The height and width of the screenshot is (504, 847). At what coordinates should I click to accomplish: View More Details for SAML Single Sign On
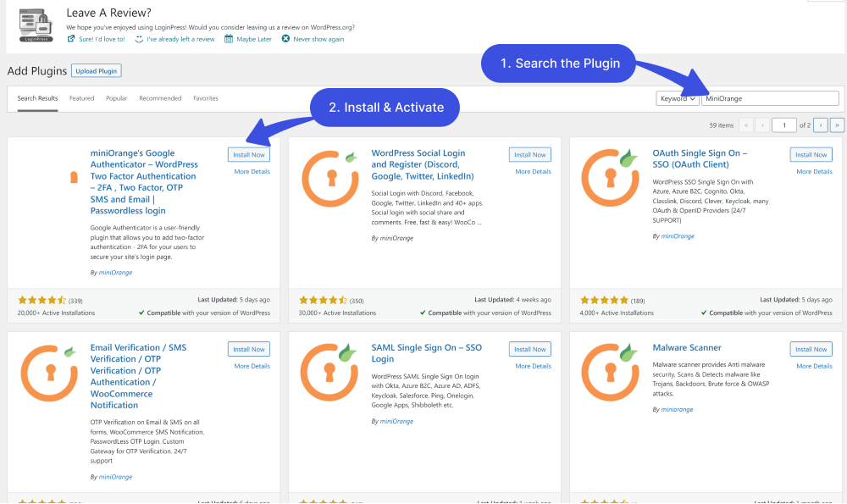(533, 366)
